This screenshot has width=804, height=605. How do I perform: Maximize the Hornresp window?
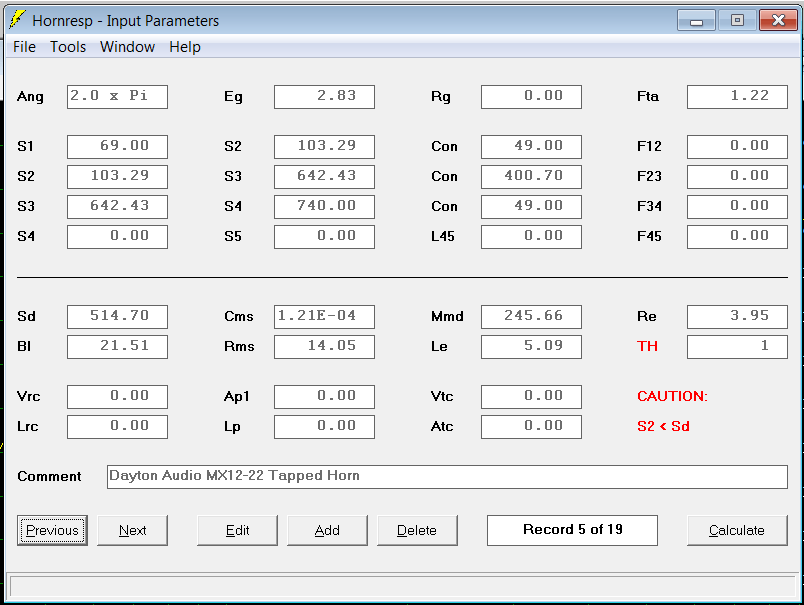737,21
